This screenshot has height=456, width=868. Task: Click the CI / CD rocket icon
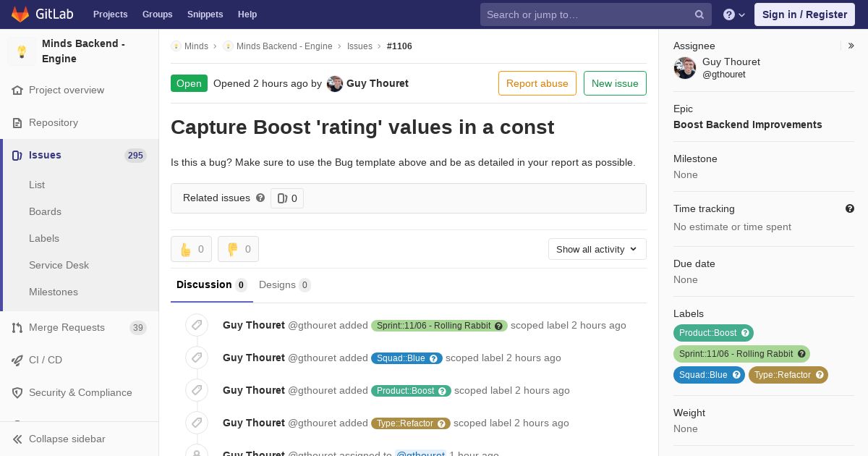pos(17,360)
